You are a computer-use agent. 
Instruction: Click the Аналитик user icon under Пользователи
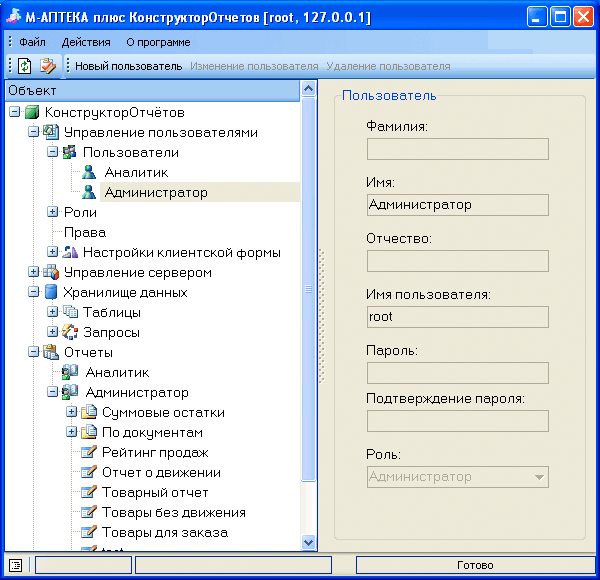click(89, 172)
